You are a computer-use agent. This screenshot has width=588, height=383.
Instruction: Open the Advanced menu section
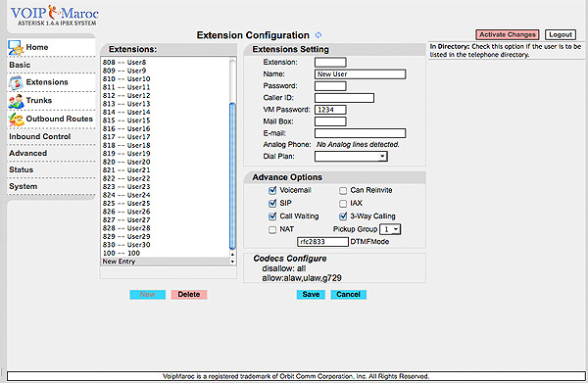pos(28,153)
